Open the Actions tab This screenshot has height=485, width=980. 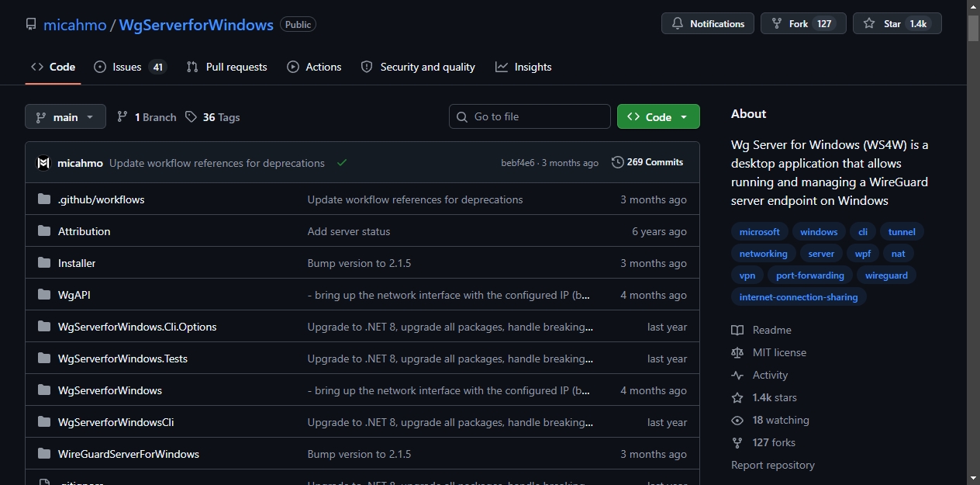pyautogui.click(x=314, y=67)
